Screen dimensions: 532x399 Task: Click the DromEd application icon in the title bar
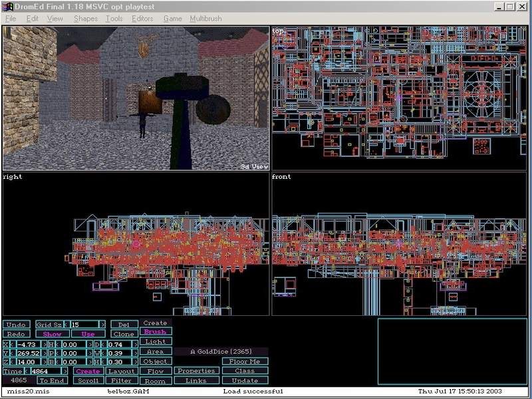pos(7,7)
